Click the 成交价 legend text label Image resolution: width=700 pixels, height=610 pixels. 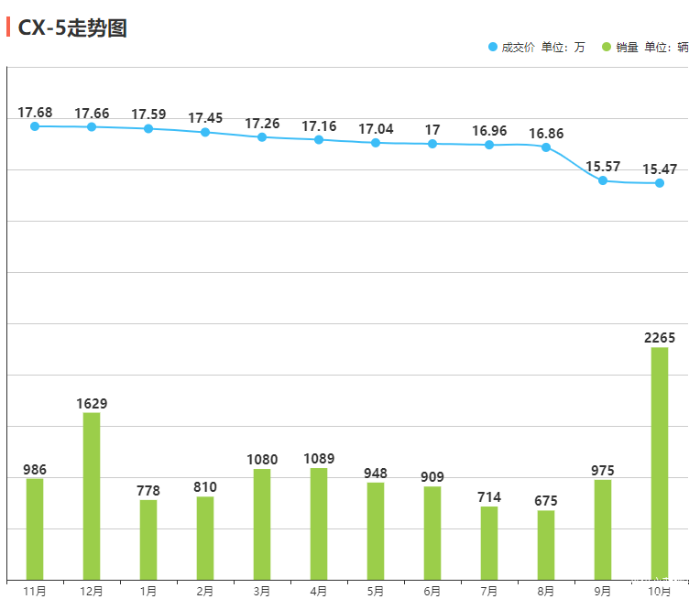coord(518,48)
